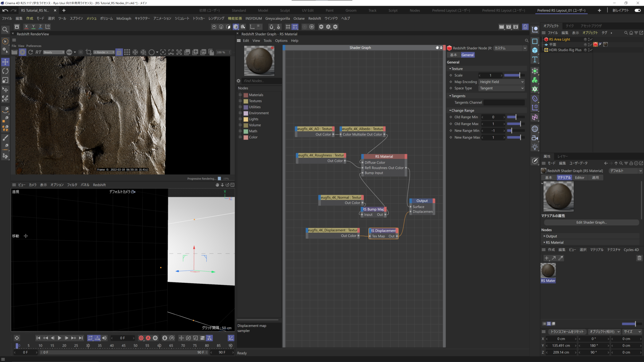
Task: Click the Edit Shader Graph button
Action: pyautogui.click(x=591, y=222)
